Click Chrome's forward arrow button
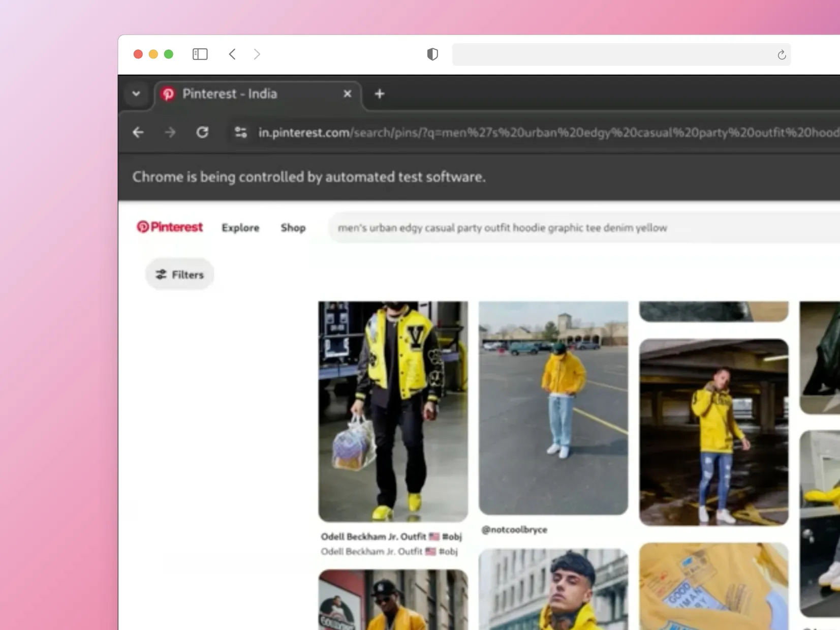The width and height of the screenshot is (840, 630). coord(170,133)
